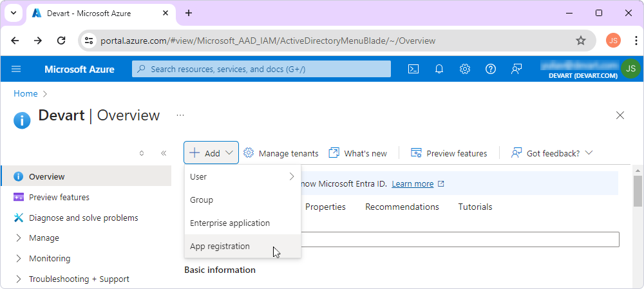Focus the Search resources, services, and docs box
Image resolution: width=644 pixels, height=289 pixels.
pos(261,69)
